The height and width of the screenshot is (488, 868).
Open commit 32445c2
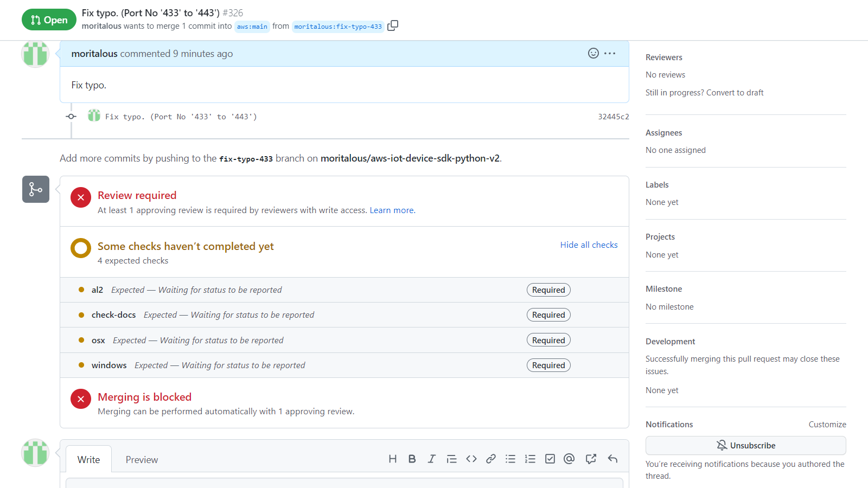[613, 117]
